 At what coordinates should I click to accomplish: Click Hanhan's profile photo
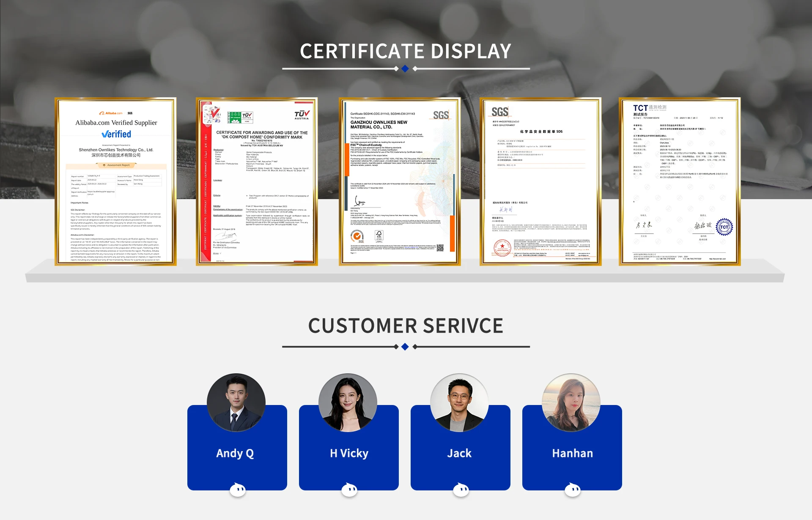click(x=571, y=402)
